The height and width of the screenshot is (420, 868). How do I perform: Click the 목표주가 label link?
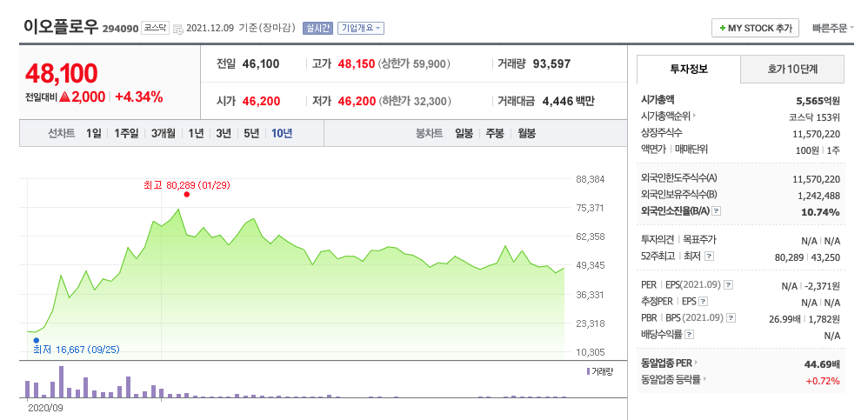[x=700, y=240]
